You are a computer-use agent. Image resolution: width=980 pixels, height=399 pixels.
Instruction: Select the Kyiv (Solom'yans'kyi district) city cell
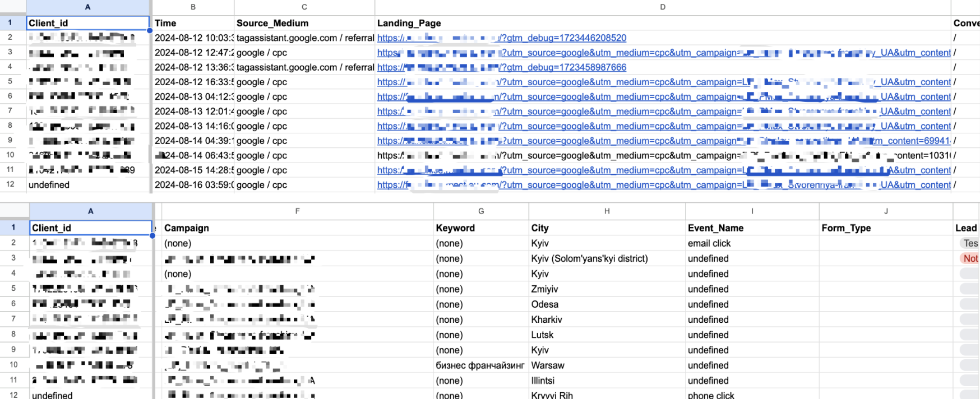(607, 258)
